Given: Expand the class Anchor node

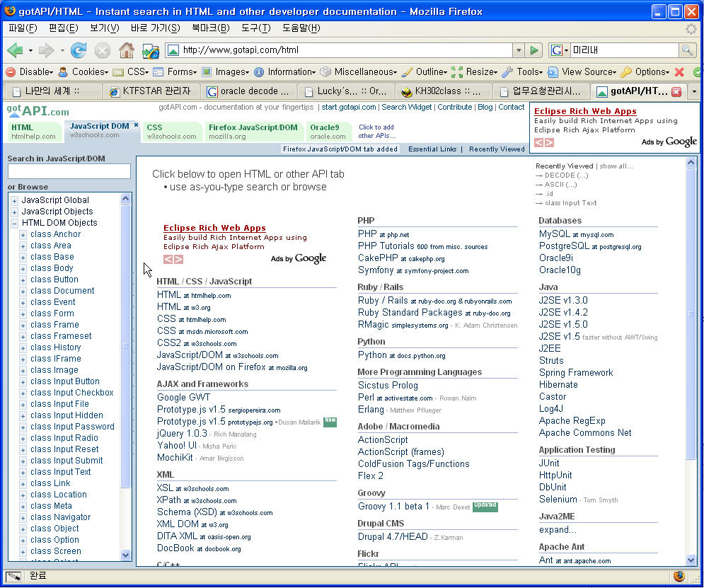Looking at the screenshot, I should [23, 234].
